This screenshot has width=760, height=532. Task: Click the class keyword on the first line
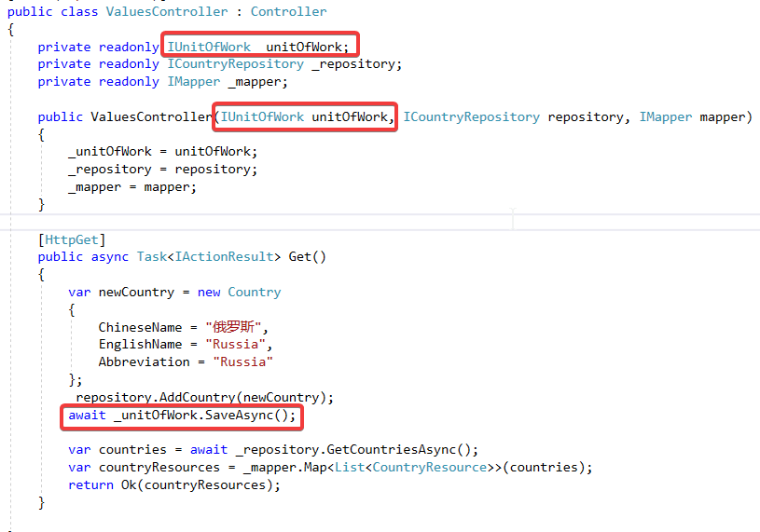tap(79, 11)
